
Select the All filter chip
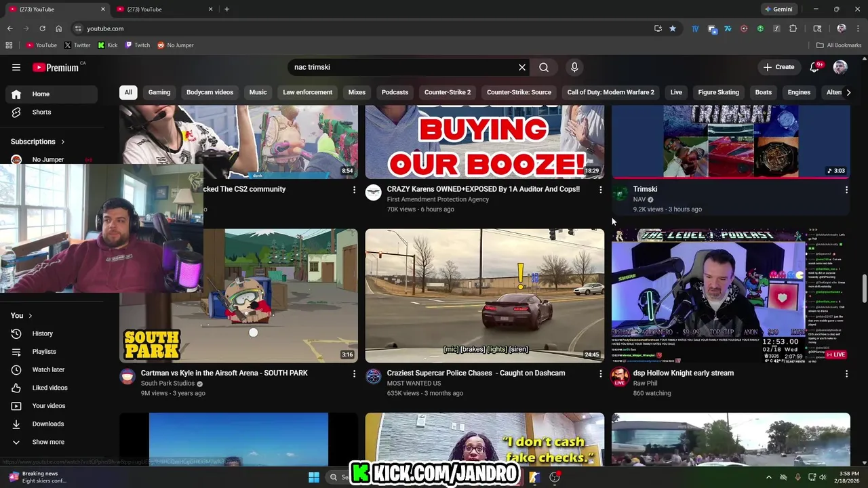pyautogui.click(x=128, y=92)
